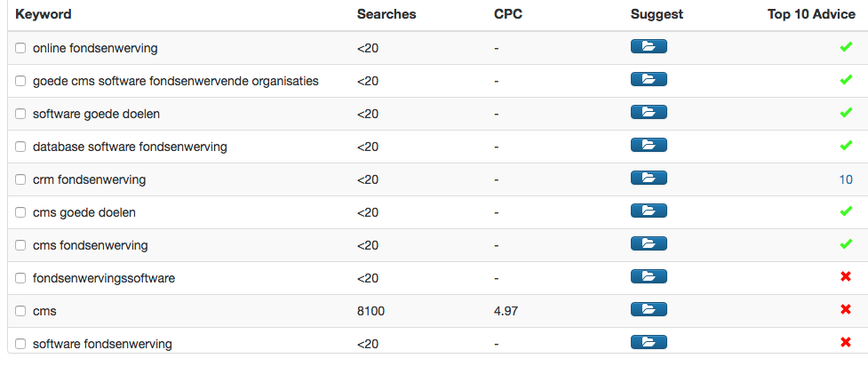Open suggest folder for cms keyword
Screen dimensions: 868x366
(648, 310)
